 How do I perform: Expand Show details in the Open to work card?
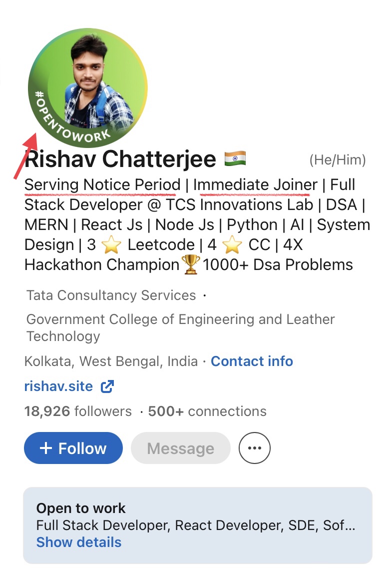[x=79, y=542]
